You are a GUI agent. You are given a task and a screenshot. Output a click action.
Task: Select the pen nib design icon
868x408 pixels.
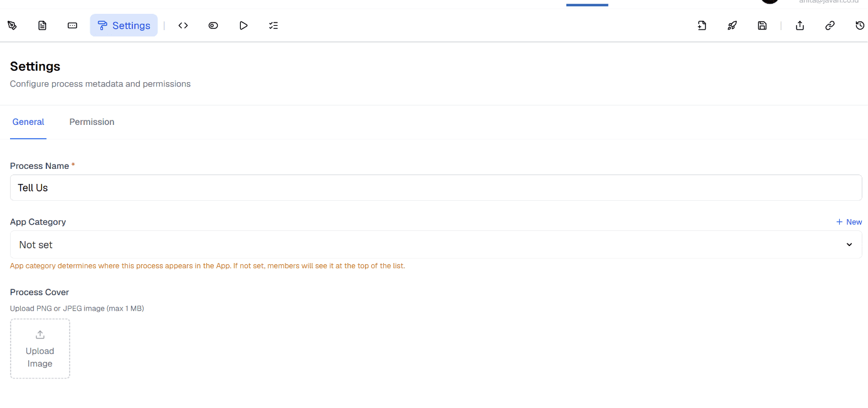coord(12,26)
